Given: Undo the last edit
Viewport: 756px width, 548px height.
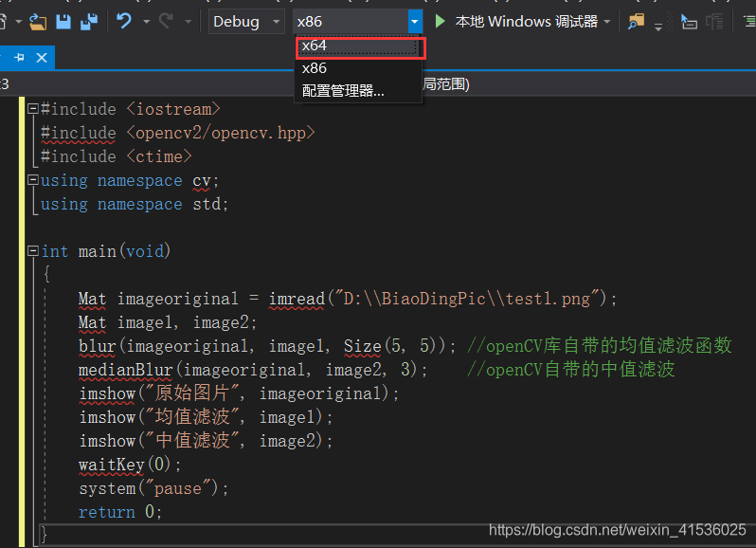Looking at the screenshot, I should (124, 21).
